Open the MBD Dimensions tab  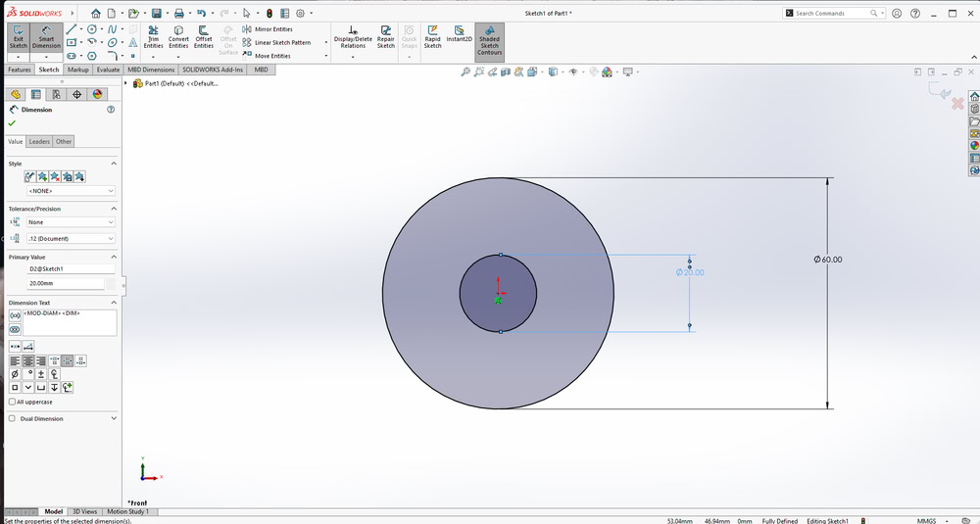coord(151,70)
